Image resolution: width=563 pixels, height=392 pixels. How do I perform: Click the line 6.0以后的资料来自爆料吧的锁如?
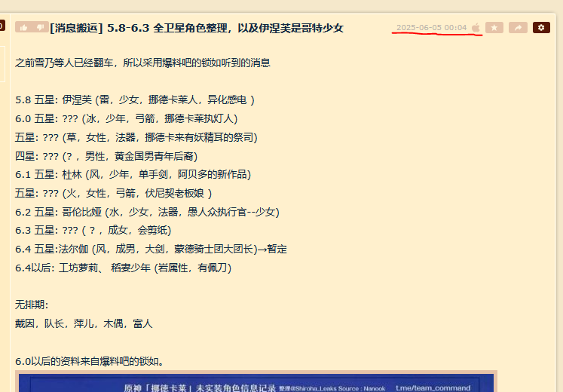(90, 361)
